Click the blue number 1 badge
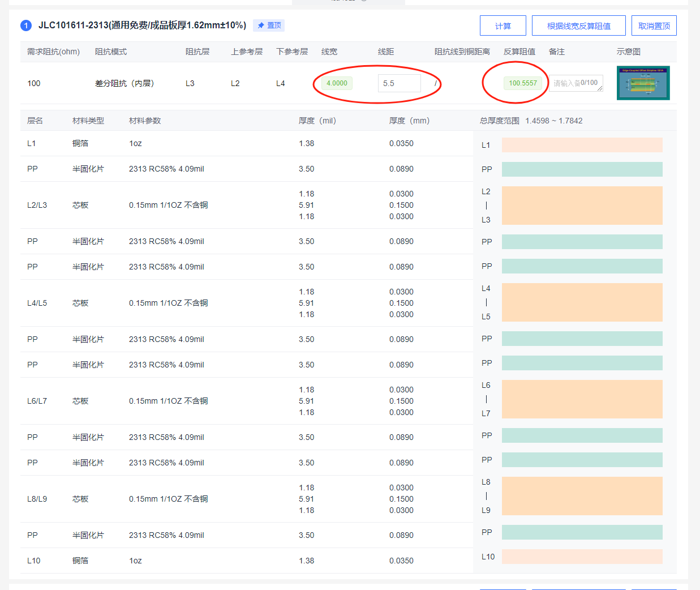This screenshot has height=590, width=700. coord(26,25)
